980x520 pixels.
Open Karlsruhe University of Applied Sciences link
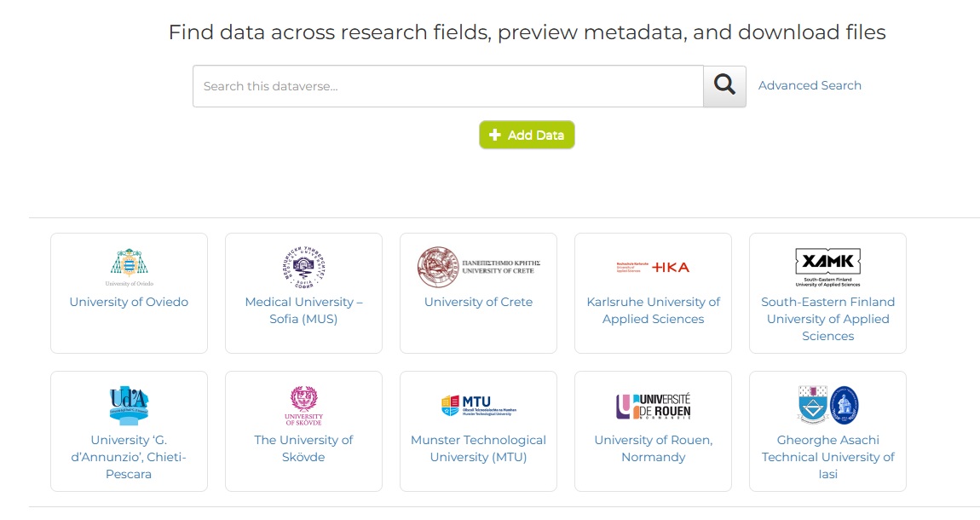653,310
